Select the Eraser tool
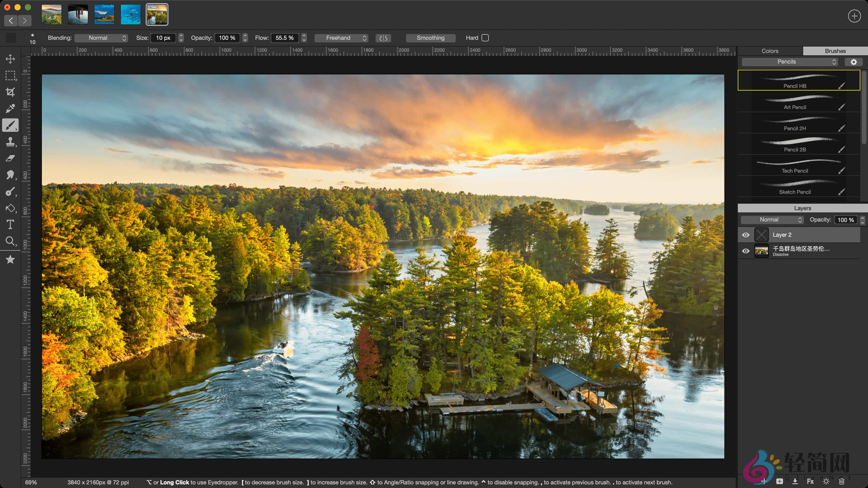Image resolution: width=868 pixels, height=488 pixels. tap(10, 158)
